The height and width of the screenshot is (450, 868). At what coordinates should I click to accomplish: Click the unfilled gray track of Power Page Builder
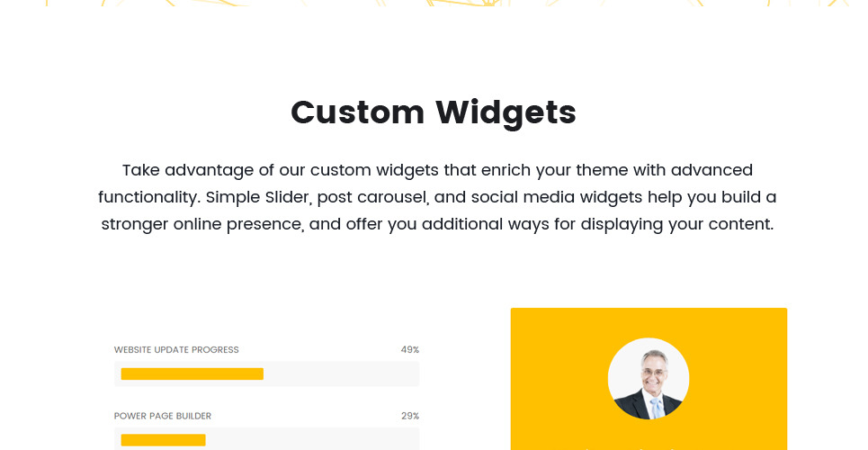312,440
